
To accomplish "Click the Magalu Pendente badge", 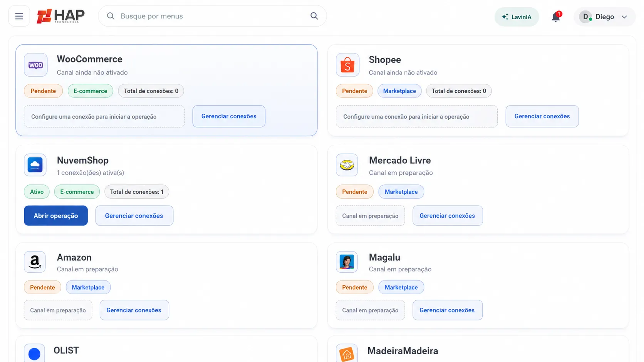I will 355,287.
